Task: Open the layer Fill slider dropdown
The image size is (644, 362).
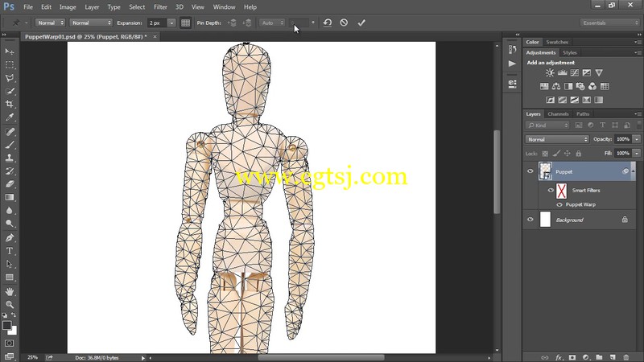Action: coord(637,153)
